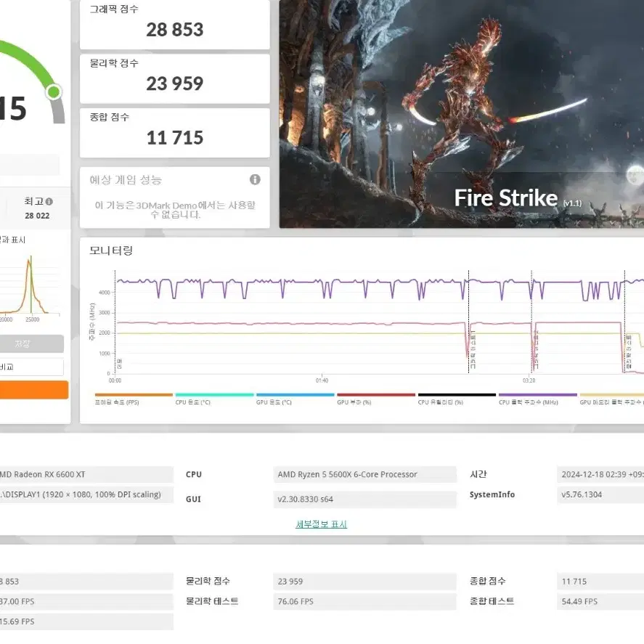Click the 물리학 점수 23 959 card

(174, 78)
